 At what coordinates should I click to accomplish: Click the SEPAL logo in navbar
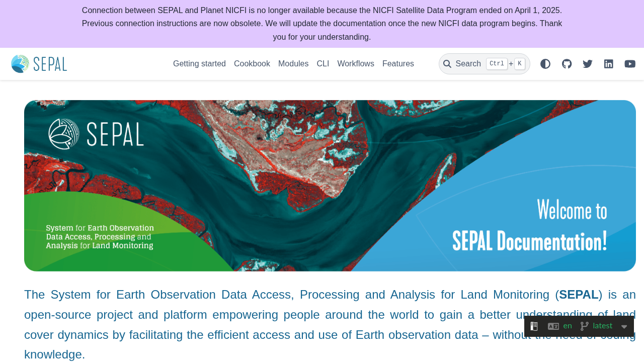pyautogui.click(x=39, y=64)
